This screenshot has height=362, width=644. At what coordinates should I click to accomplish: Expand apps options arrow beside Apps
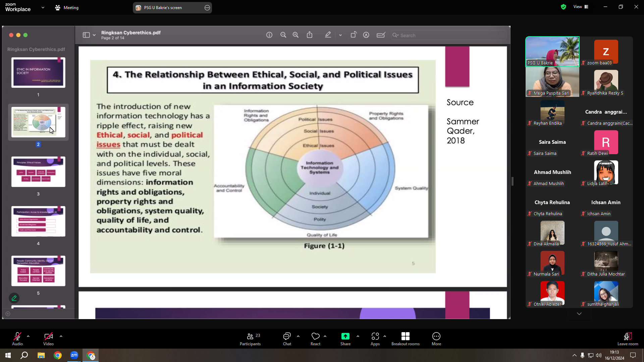[385, 336]
